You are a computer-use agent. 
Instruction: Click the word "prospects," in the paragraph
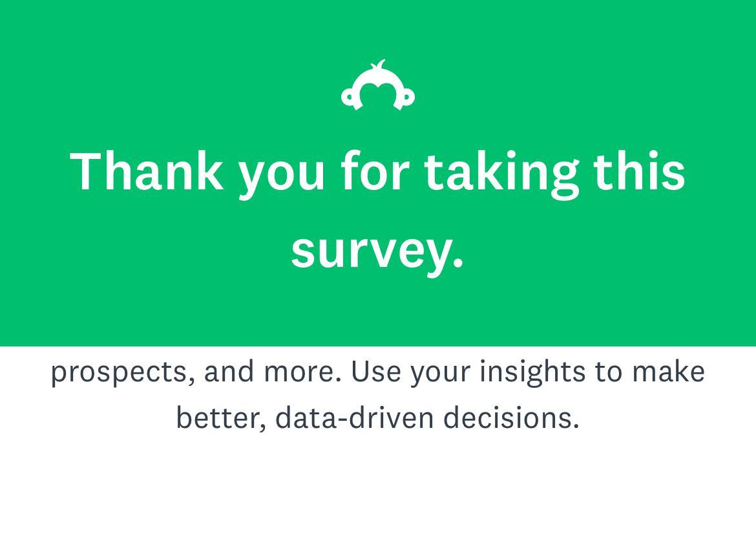123,372
